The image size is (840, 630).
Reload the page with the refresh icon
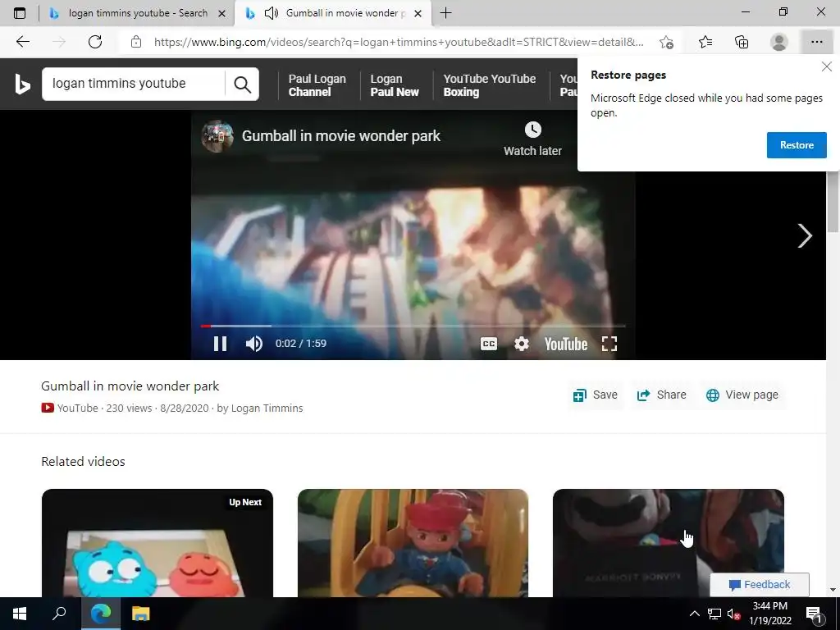[x=95, y=42]
